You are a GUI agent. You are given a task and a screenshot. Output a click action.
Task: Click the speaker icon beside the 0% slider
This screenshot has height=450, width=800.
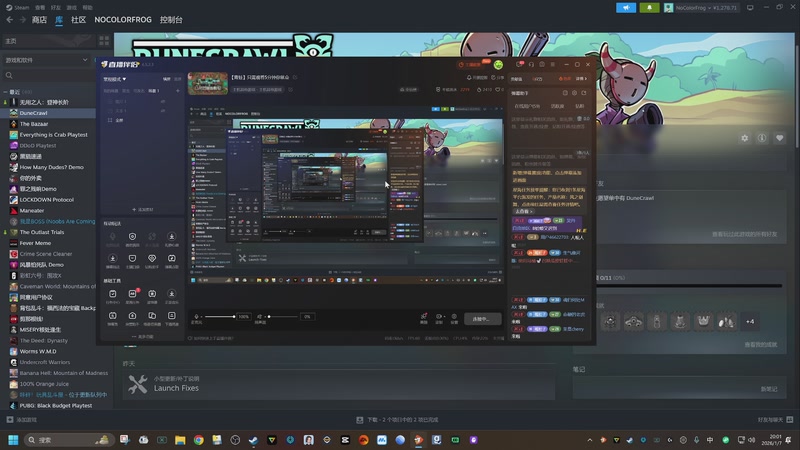(260, 316)
